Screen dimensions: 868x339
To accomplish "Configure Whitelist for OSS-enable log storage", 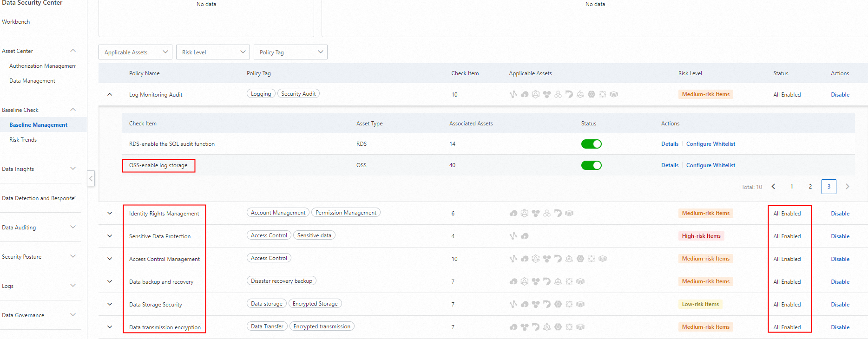I will (710, 165).
